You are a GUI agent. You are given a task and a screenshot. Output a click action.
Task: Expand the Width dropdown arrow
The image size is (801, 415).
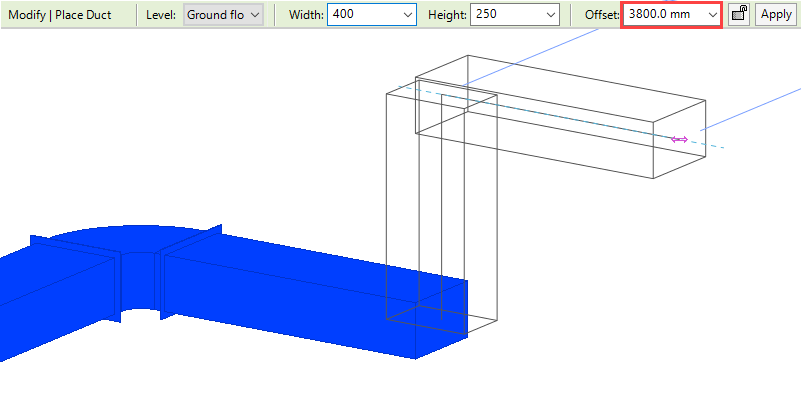tap(408, 15)
